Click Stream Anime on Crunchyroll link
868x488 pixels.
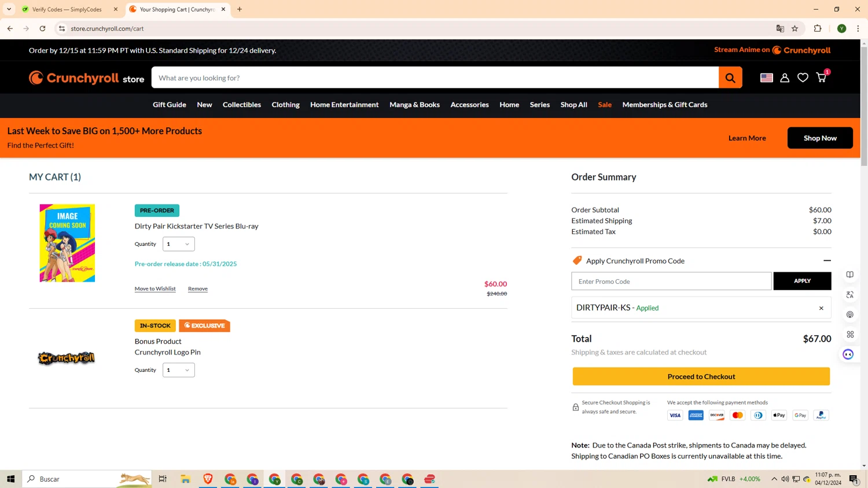click(x=773, y=50)
